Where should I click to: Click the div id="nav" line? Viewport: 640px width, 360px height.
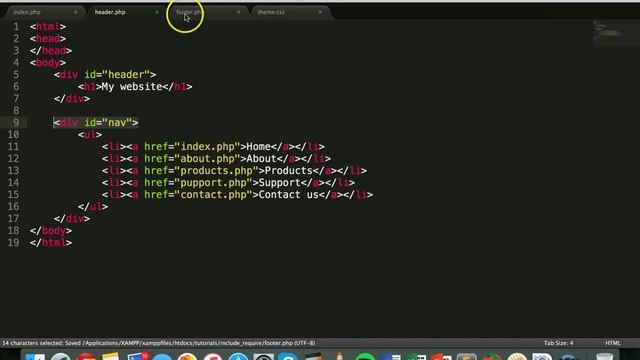tap(96, 122)
